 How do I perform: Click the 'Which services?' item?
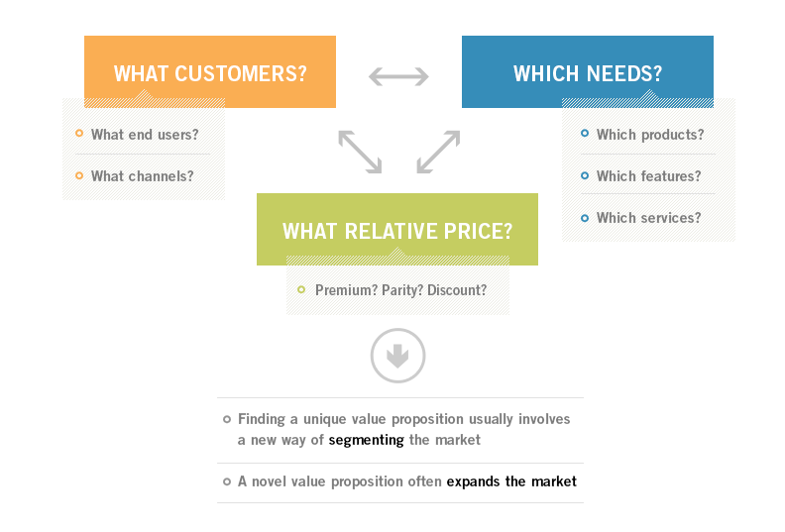[649, 218]
